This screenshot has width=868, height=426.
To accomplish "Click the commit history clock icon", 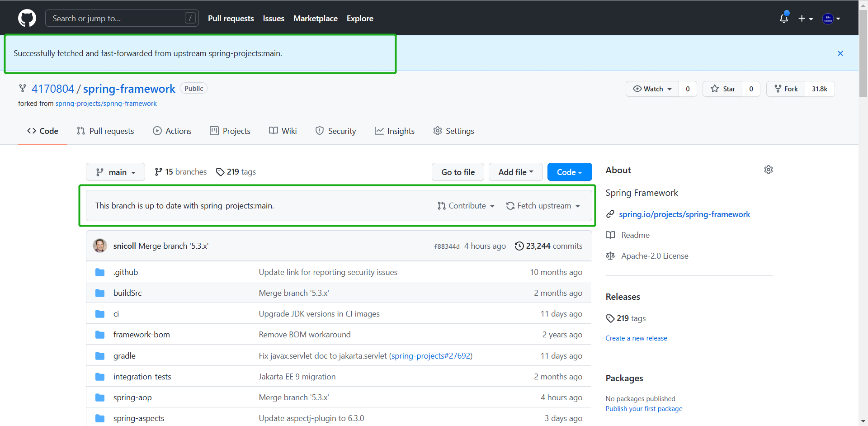I will 519,246.
